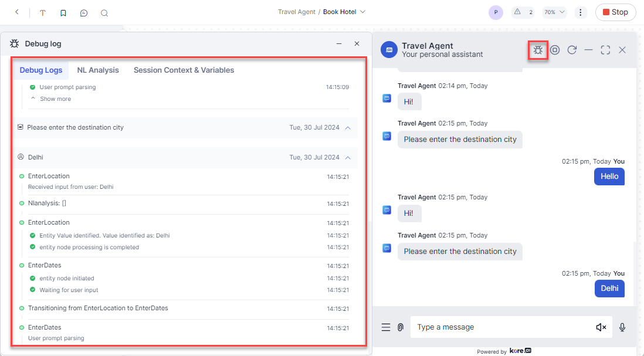Open the chat hamburger menu

386,327
